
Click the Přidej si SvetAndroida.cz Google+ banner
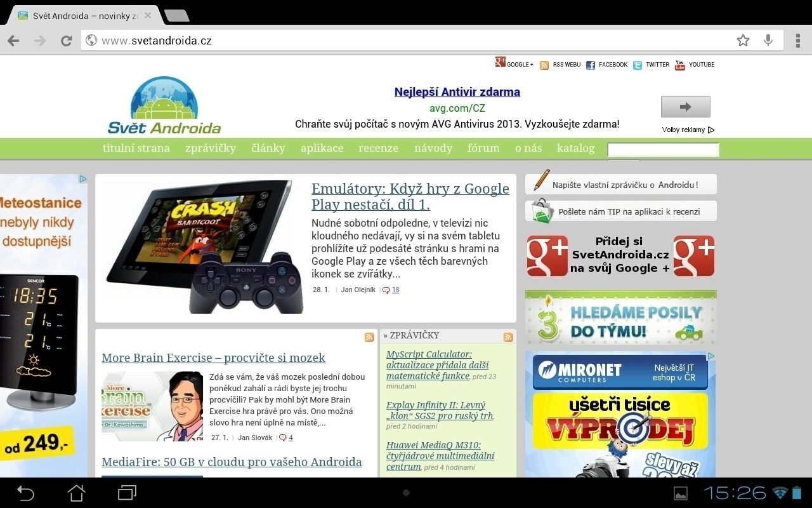(620, 255)
